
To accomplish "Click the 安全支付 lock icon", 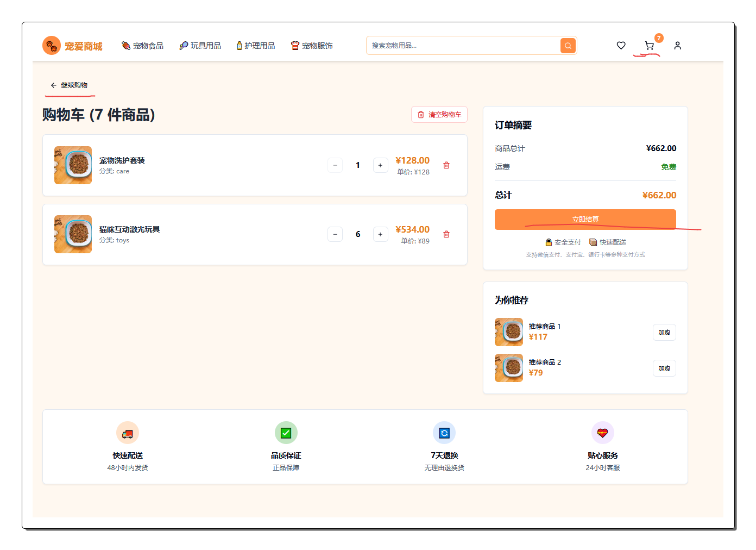I will (x=549, y=242).
